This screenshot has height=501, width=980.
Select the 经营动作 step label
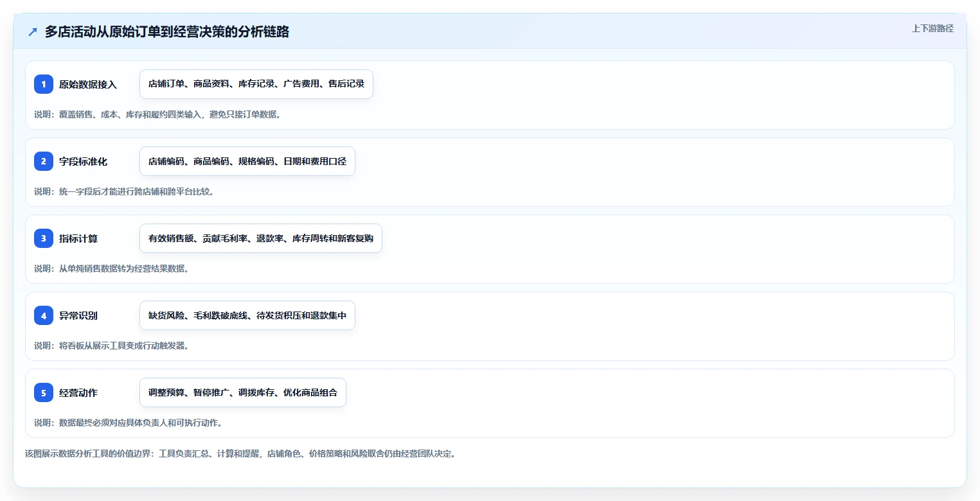[x=78, y=392]
